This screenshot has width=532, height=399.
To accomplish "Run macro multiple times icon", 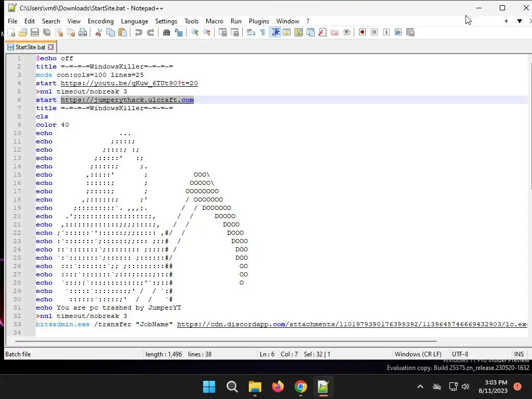I will tap(398, 33).
